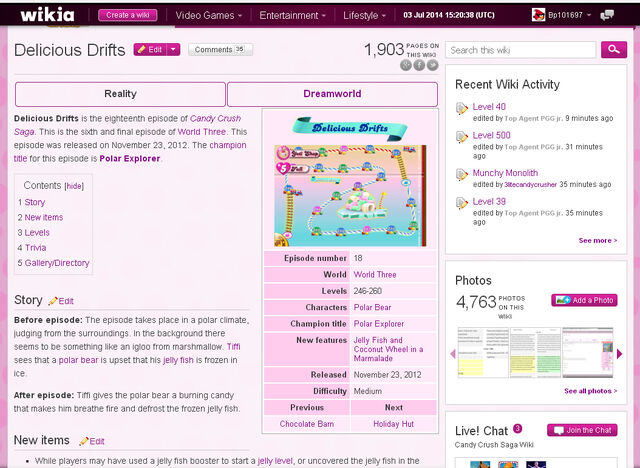This screenshot has width=640, height=468.
Task: Follow the jelly level link
Action: [x=275, y=461]
